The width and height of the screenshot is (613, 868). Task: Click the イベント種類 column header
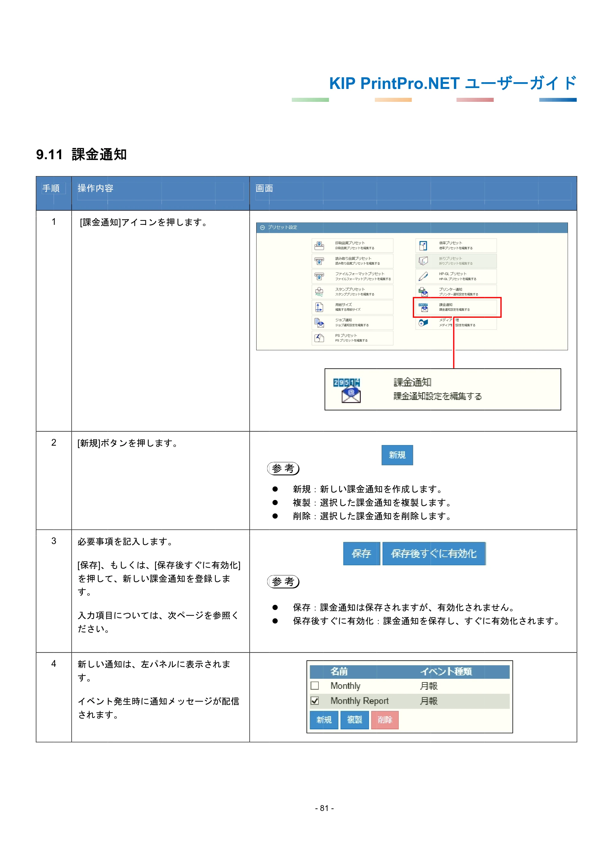446,671
